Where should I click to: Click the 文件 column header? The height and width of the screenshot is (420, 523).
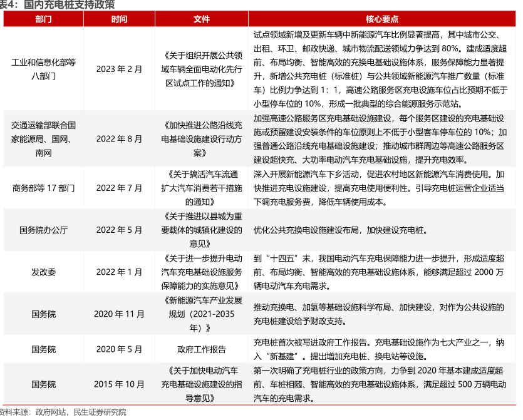(x=202, y=19)
